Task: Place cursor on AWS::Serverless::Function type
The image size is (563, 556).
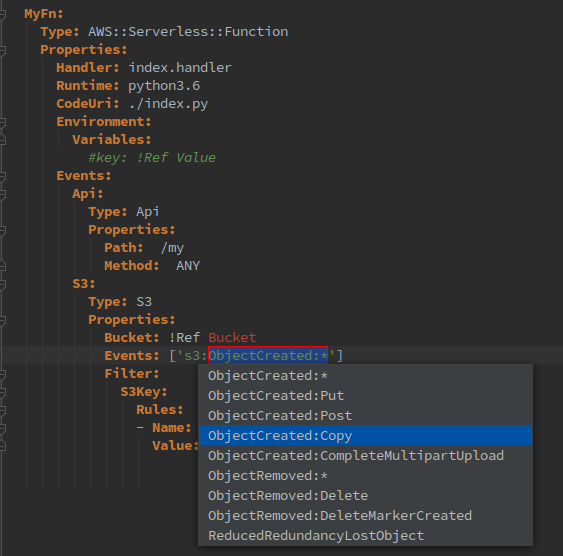Action: point(188,32)
